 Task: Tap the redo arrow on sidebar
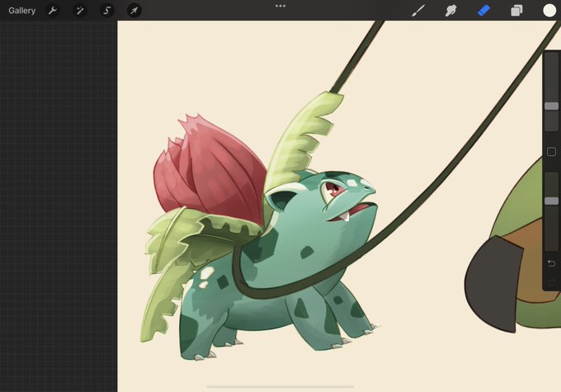pos(551,281)
